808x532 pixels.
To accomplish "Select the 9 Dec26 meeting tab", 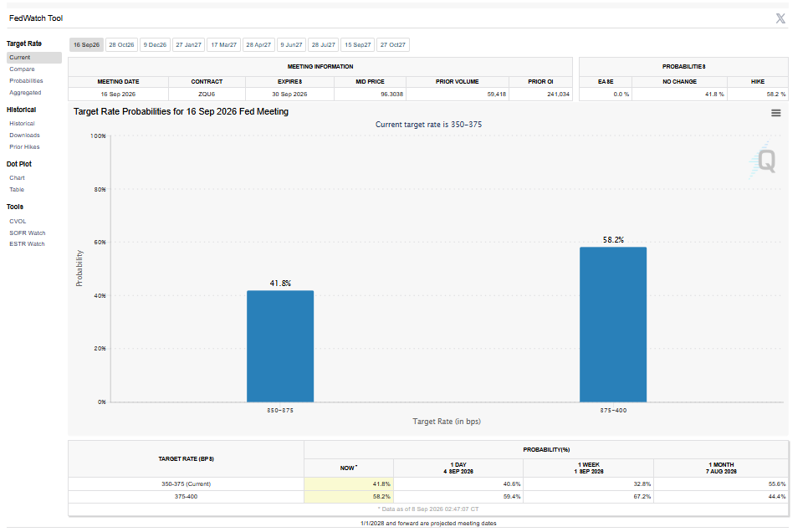I will click(x=155, y=45).
